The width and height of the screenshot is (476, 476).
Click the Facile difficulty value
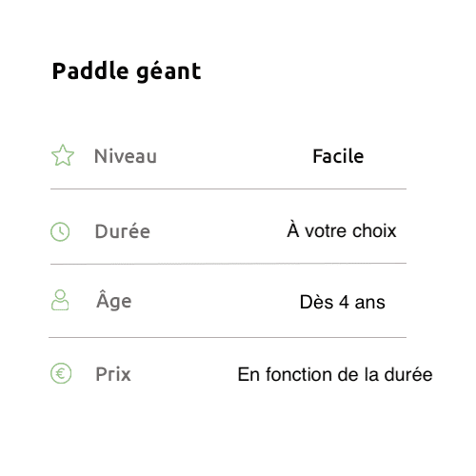pos(338,156)
